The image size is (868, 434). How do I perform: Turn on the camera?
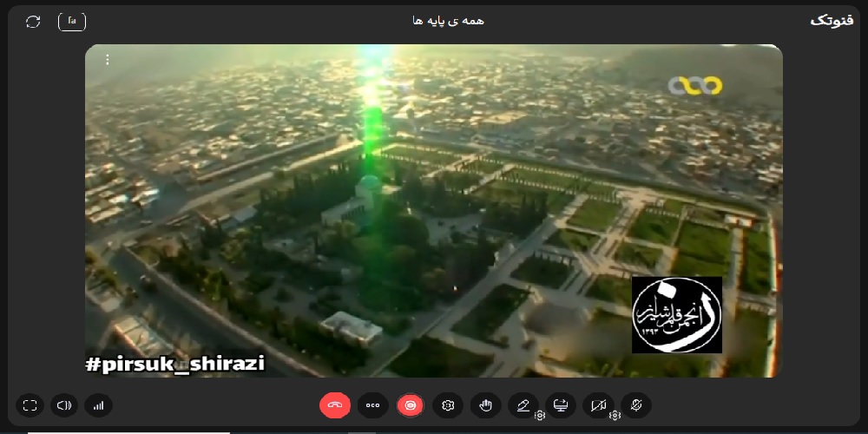click(598, 405)
